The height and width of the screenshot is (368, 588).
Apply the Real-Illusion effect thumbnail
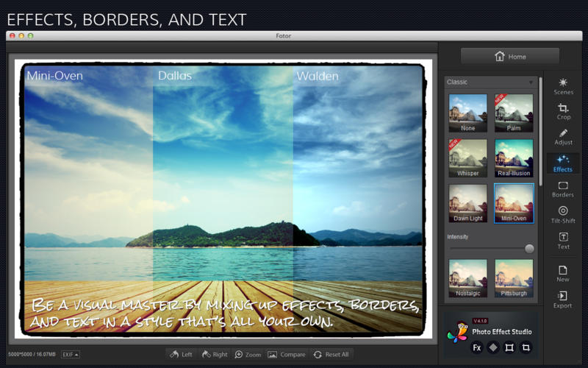click(514, 158)
